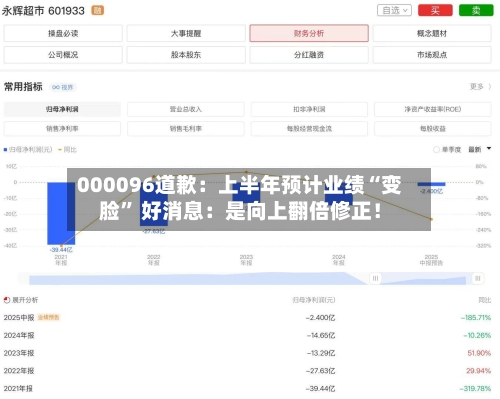Click the 展开分析 pie icon
500x399 pixels.
(7, 300)
